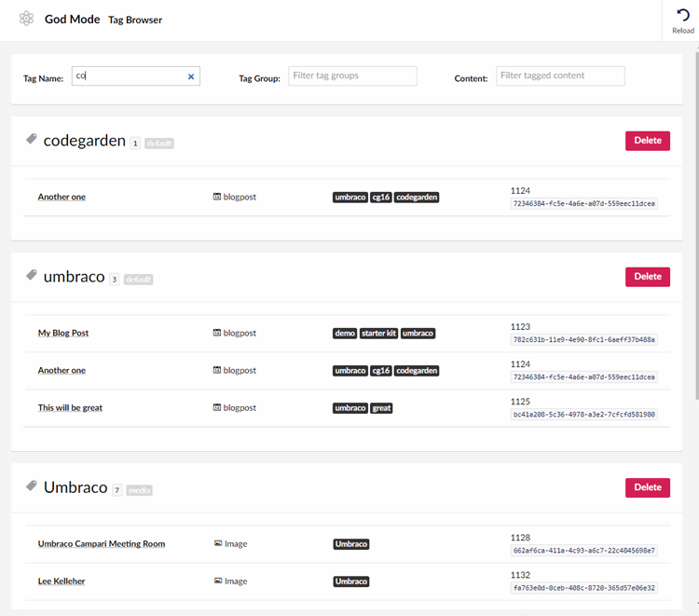
Task: Click the blogpost icon in My Blog Post row
Action: pyautogui.click(x=216, y=333)
